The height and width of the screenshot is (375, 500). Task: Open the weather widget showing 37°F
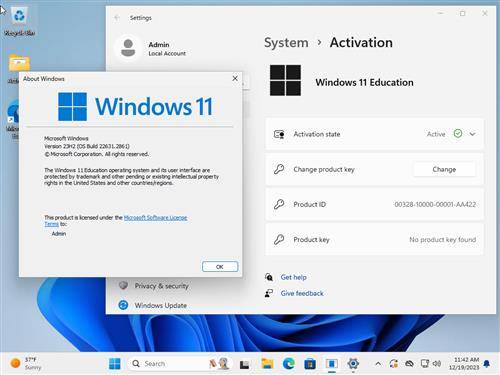[x=26, y=363]
